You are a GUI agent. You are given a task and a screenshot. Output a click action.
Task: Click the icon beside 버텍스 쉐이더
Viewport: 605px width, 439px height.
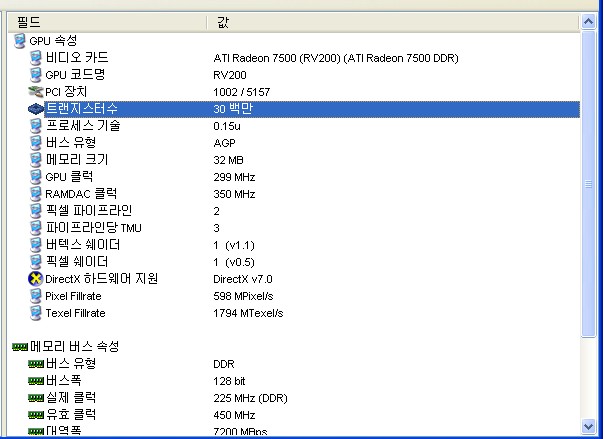pyautogui.click(x=35, y=245)
